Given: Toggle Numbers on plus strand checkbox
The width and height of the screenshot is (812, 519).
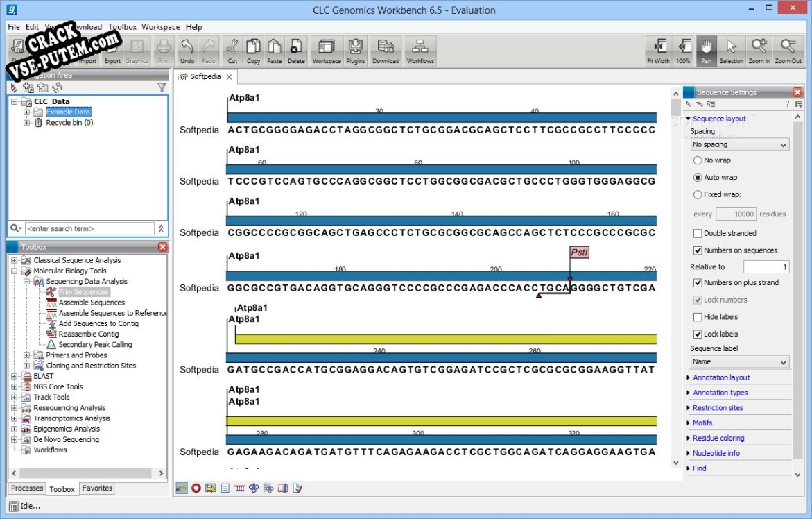Looking at the screenshot, I should coord(698,283).
